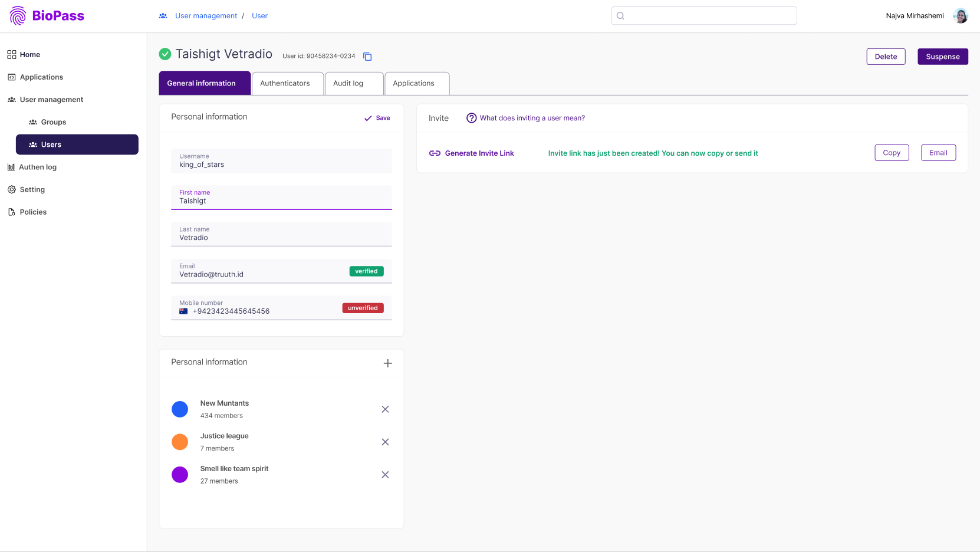Open 'What does inviting a user mean?' link
The width and height of the screenshot is (980, 552).
coord(532,118)
